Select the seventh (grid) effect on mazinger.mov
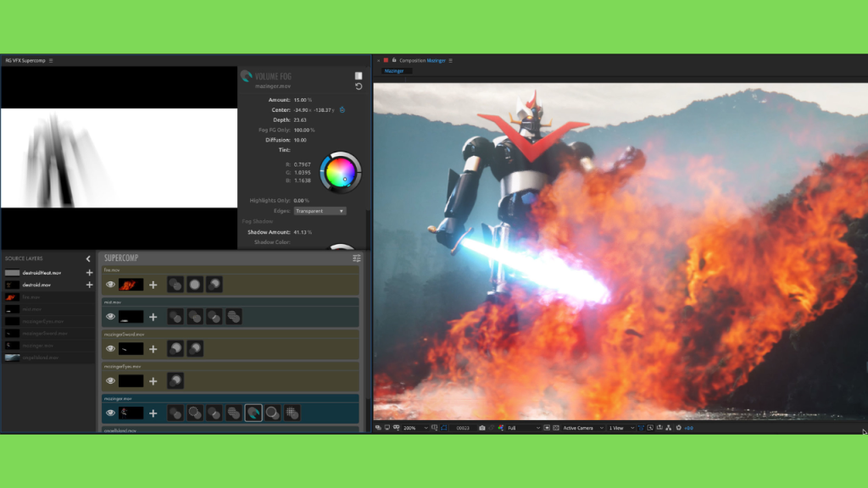868x488 pixels. pos(292,413)
